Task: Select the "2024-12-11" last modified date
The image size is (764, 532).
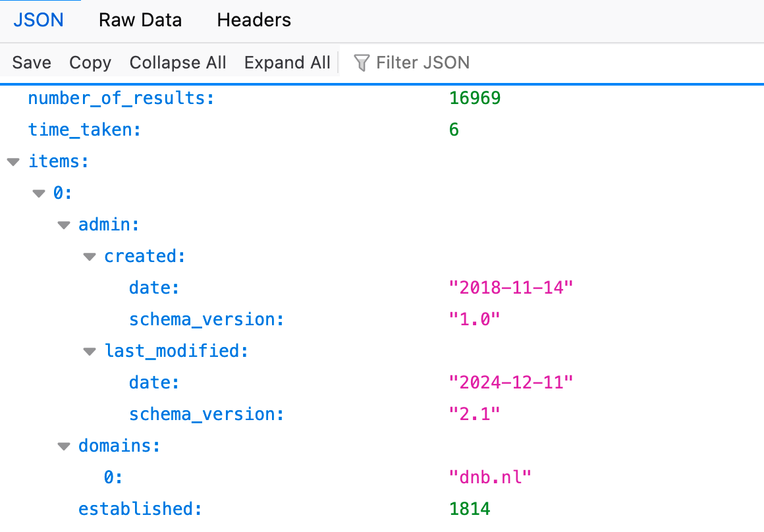Action: point(511,383)
